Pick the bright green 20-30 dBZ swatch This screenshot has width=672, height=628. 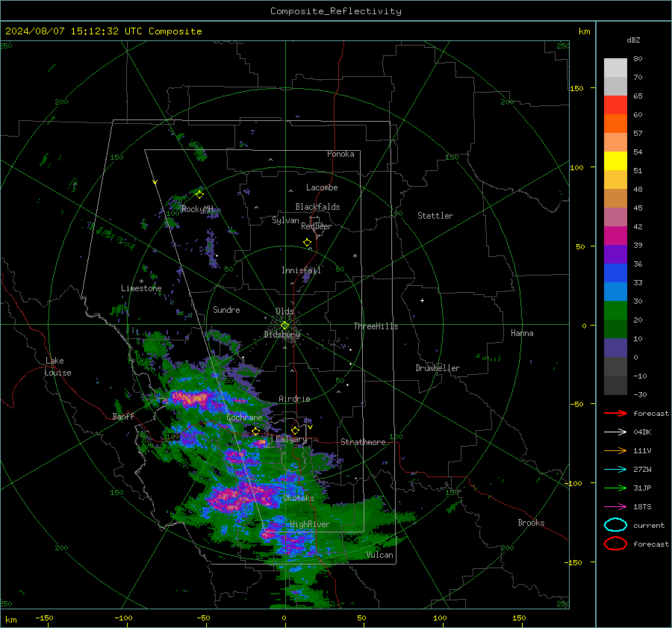(x=615, y=311)
